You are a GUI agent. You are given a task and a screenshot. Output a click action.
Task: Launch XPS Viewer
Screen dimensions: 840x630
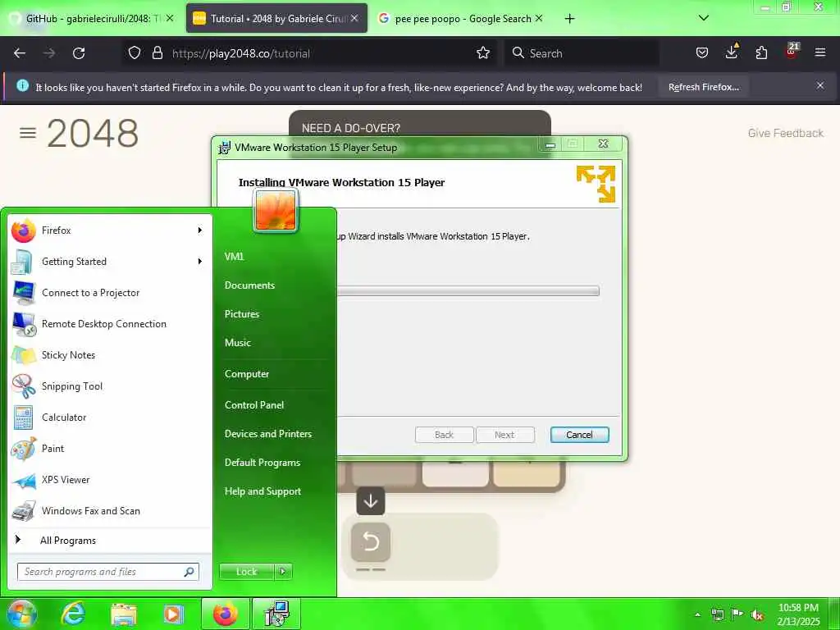point(111,480)
